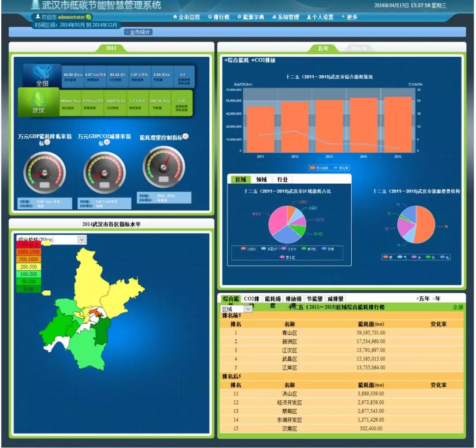Select the CO2排放 radio option
The height and width of the screenshot is (448, 476).
point(253,60)
